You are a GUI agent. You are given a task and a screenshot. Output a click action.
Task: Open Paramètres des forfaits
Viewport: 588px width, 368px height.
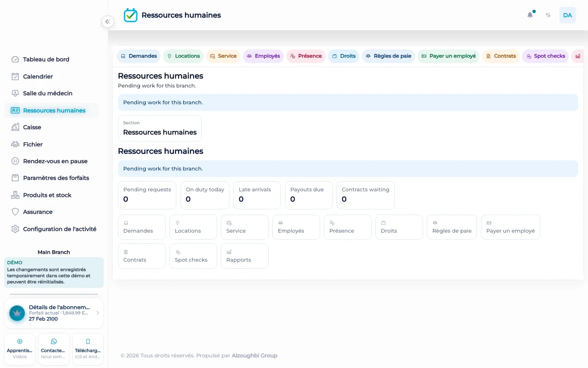coord(52,178)
